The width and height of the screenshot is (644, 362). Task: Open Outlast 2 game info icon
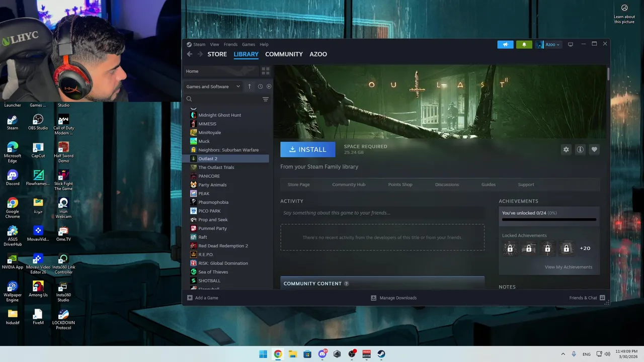pos(580,149)
